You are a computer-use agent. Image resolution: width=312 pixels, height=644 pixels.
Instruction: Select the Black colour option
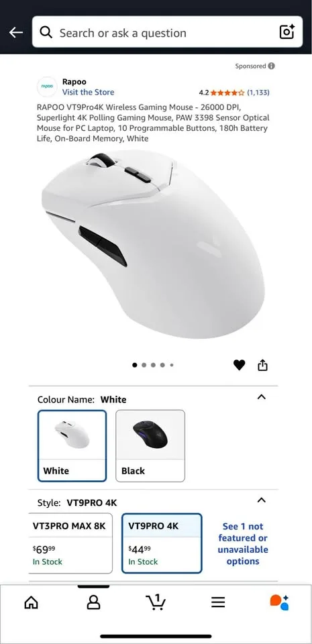(150, 445)
